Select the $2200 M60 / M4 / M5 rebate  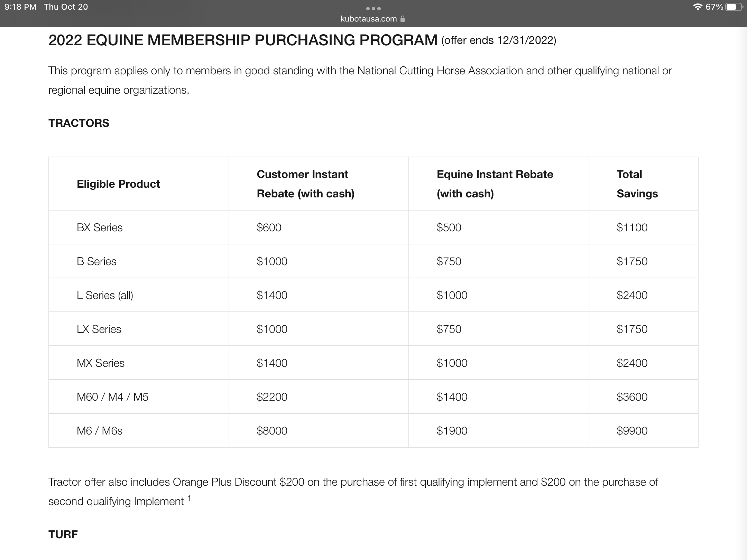(x=272, y=397)
